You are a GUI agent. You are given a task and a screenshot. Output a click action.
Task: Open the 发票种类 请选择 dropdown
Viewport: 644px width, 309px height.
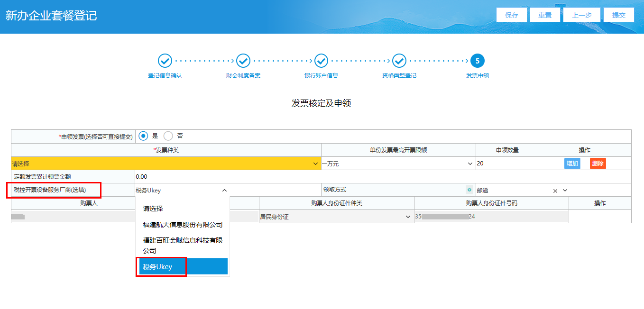166,164
